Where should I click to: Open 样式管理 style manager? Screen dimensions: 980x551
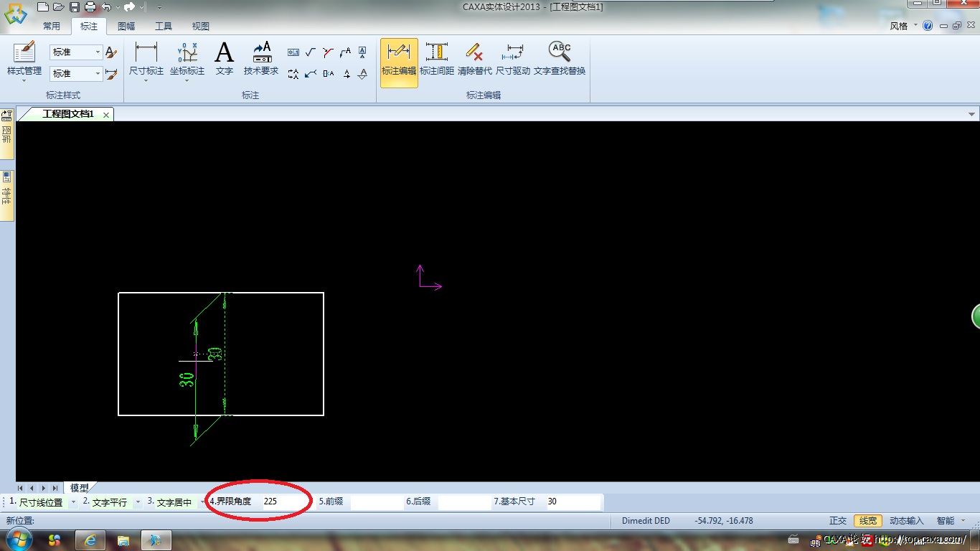click(x=24, y=59)
